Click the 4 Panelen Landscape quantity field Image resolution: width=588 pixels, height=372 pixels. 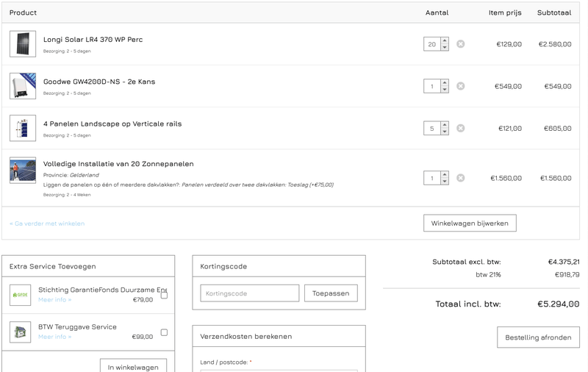pos(432,128)
